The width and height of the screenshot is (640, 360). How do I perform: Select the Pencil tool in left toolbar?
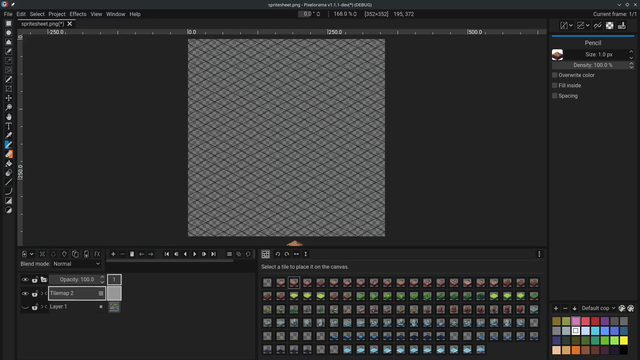point(9,145)
